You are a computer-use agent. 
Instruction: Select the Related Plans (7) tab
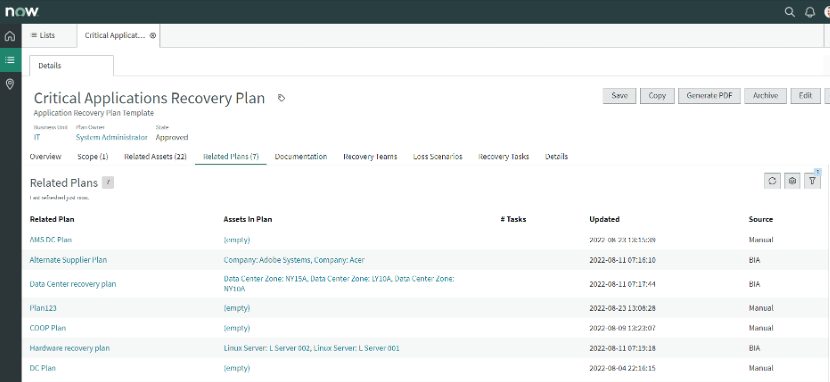coord(231,157)
